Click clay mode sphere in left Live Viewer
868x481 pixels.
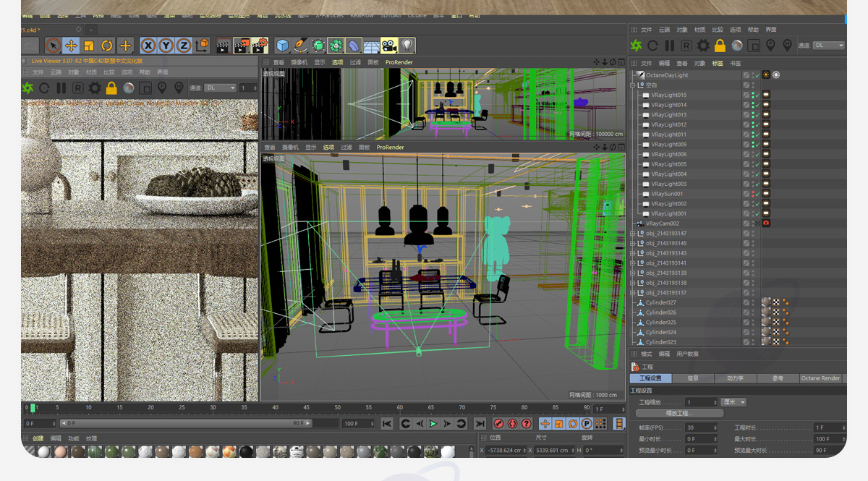pos(128,88)
